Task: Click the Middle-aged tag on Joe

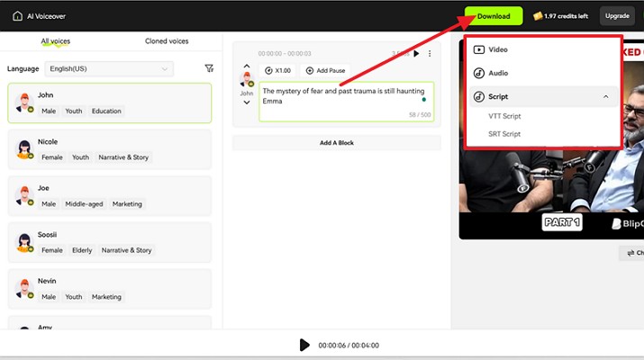Action: (x=84, y=204)
